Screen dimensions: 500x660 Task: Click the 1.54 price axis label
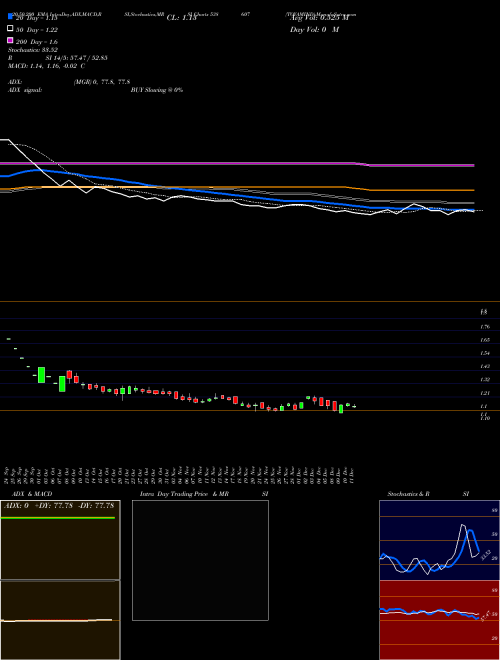pos(484,353)
